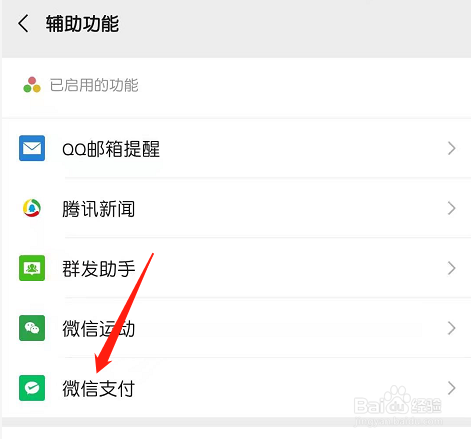The width and height of the screenshot is (471, 439).
Task: Click the 已启用的功能 section header text
Action: coord(94,85)
